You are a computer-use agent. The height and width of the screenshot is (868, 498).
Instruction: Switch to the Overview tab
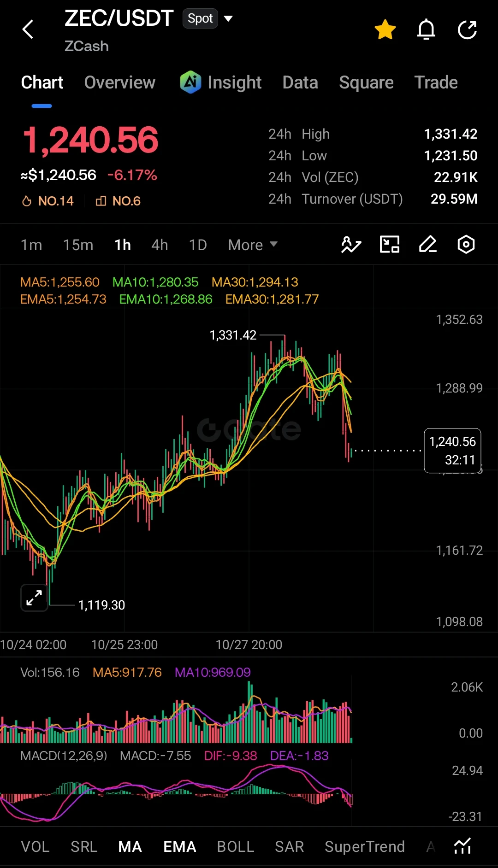point(120,82)
